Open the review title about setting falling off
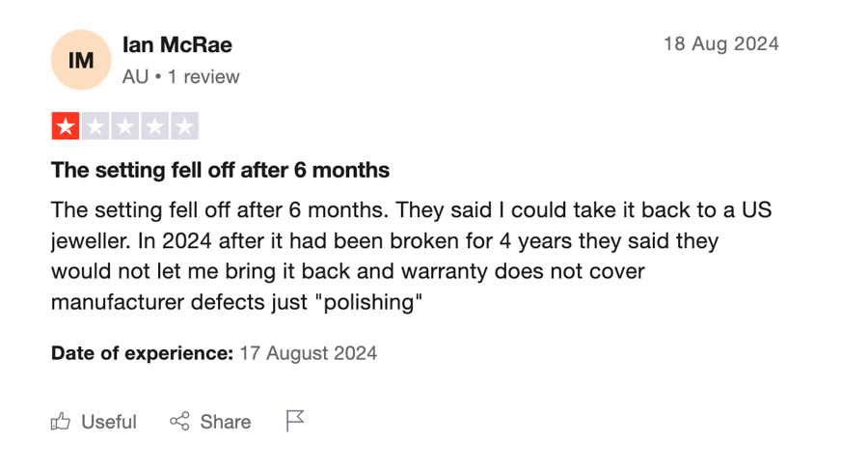This screenshot has height=469, width=868. click(220, 170)
